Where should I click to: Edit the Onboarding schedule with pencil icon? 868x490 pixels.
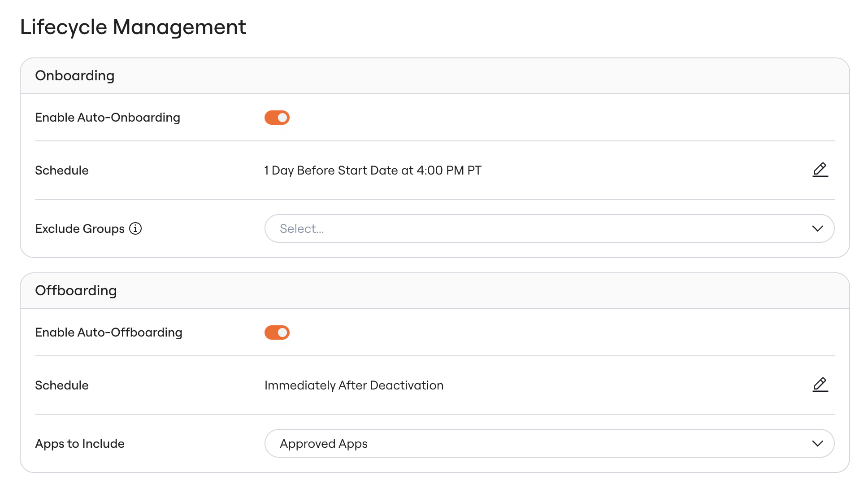pos(820,170)
